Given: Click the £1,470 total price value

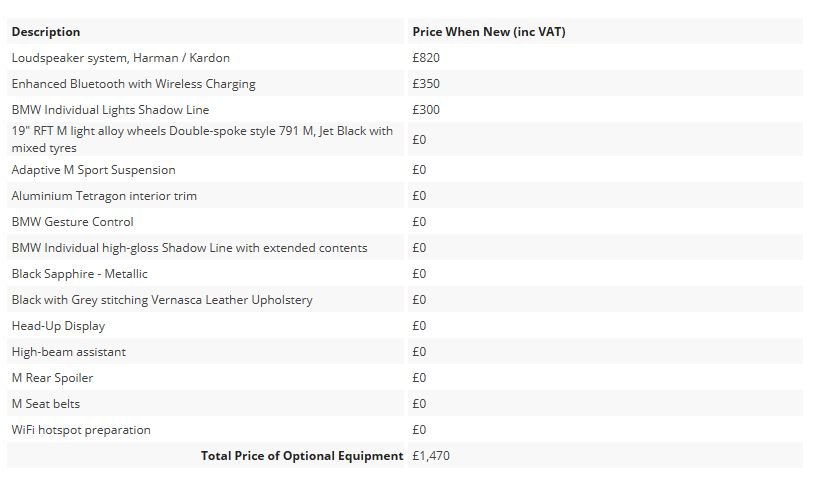Looking at the screenshot, I should (431, 456).
